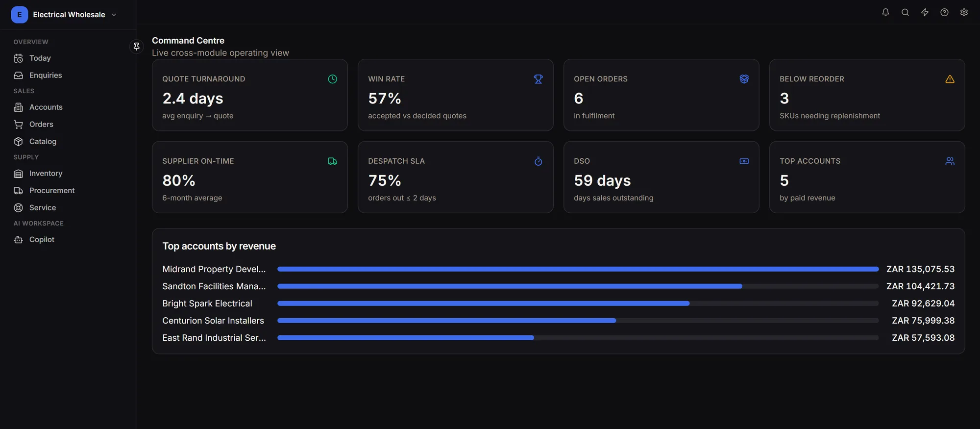Click the ZAR 57,593.08 revenue value
Screen dimensions: 980x429
point(923,338)
